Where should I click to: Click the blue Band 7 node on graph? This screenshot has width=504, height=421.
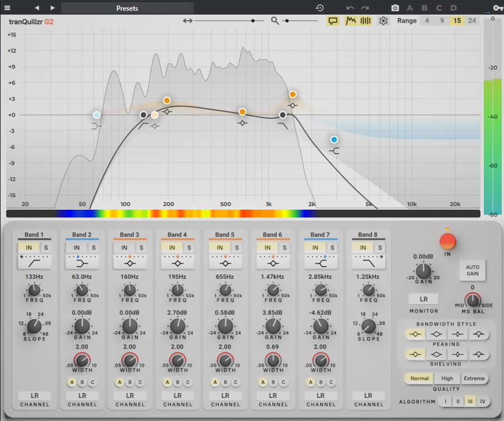[334, 140]
